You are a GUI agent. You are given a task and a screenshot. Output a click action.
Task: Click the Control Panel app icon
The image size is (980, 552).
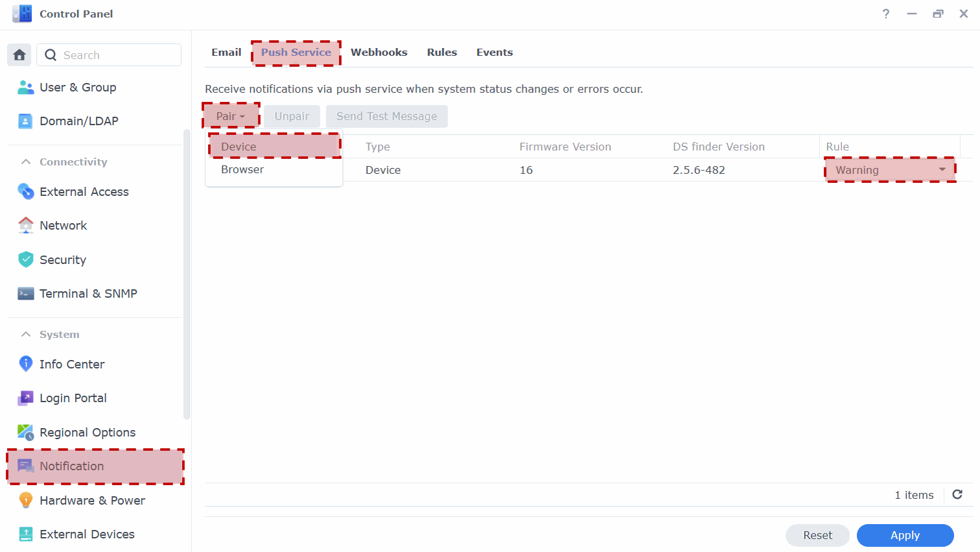coord(22,14)
